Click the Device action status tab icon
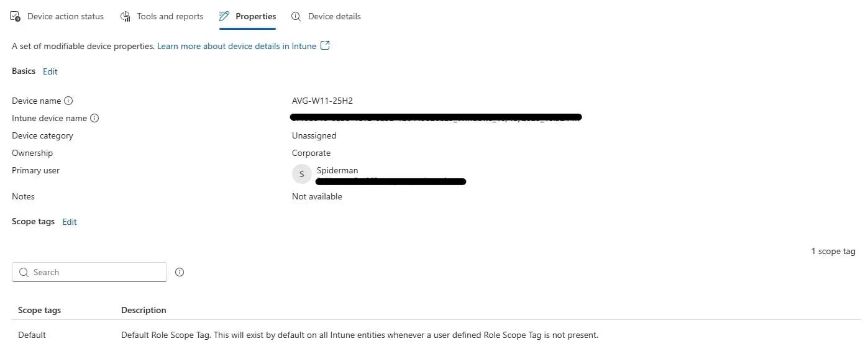Viewport: 868px width, 346px height. pos(16,16)
